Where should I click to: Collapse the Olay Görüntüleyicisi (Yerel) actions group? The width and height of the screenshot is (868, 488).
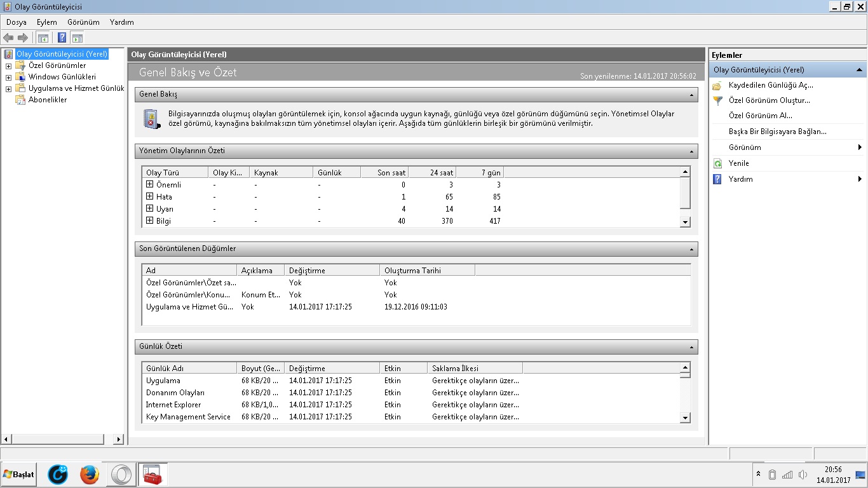click(859, 70)
